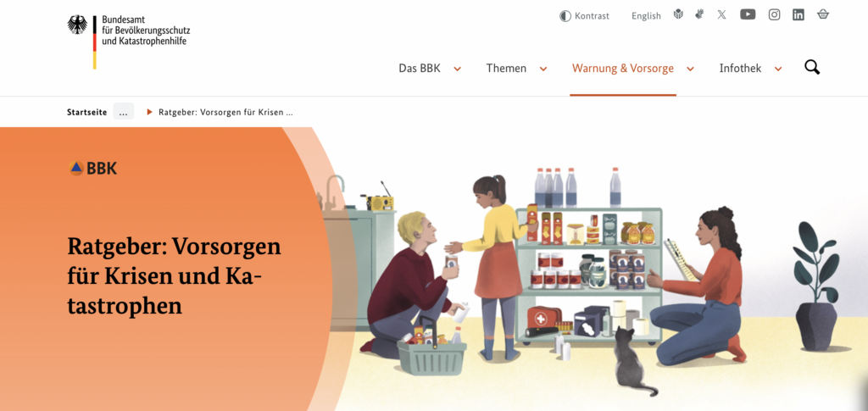Go to the Startseite breadcrumb link
This screenshot has width=868, height=411.
coord(87,113)
